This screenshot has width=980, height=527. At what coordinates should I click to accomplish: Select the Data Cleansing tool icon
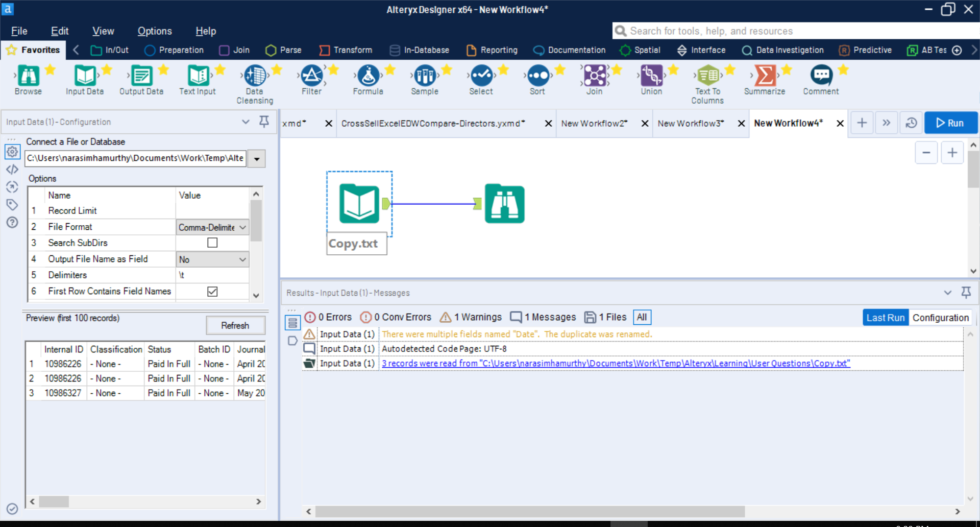tap(255, 76)
